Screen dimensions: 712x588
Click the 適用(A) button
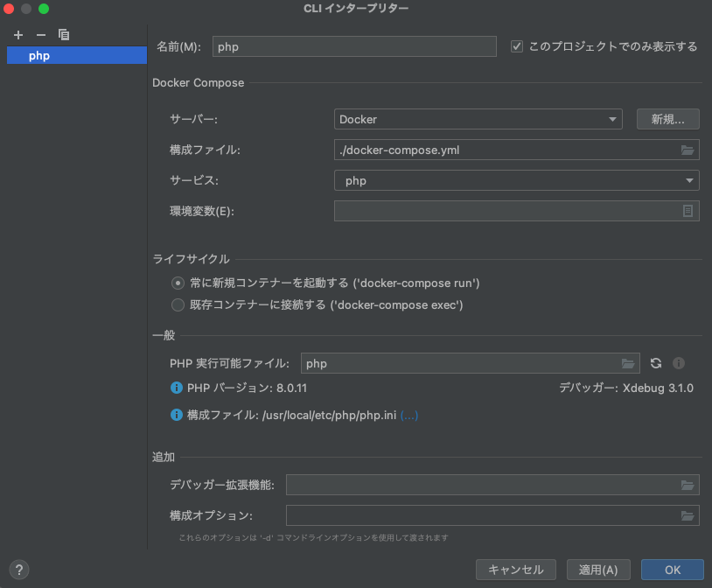coord(598,570)
